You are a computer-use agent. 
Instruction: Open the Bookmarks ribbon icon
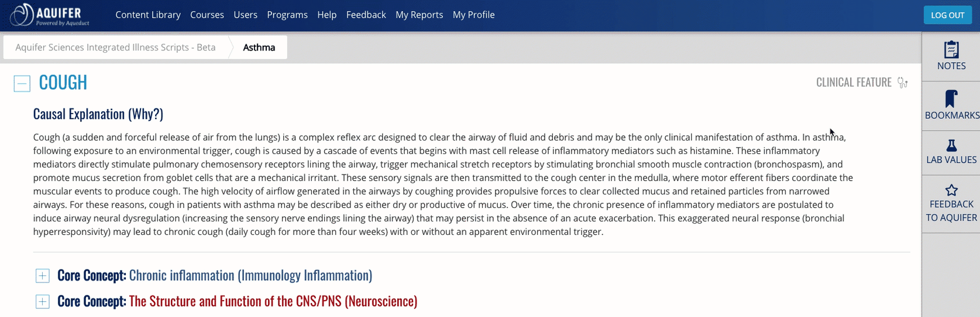pos(951,98)
